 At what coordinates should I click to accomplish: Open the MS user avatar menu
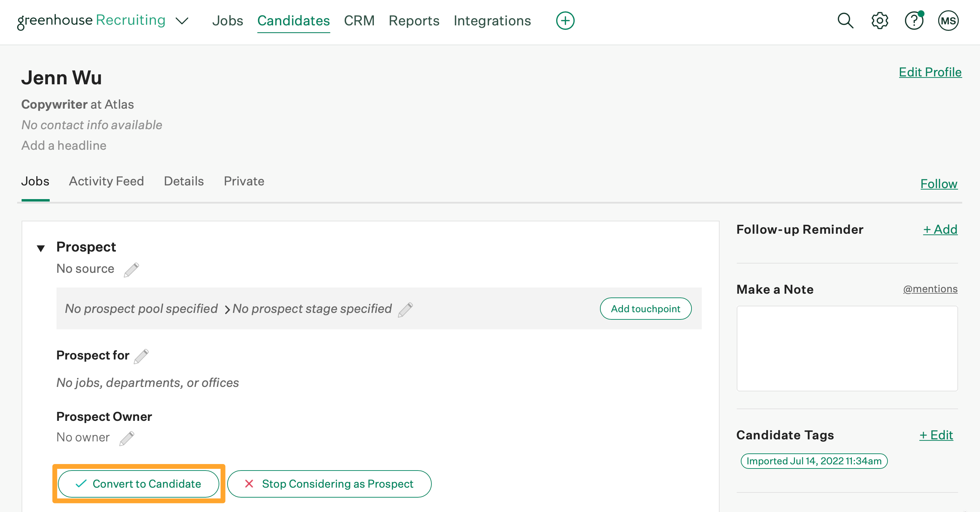coord(948,21)
